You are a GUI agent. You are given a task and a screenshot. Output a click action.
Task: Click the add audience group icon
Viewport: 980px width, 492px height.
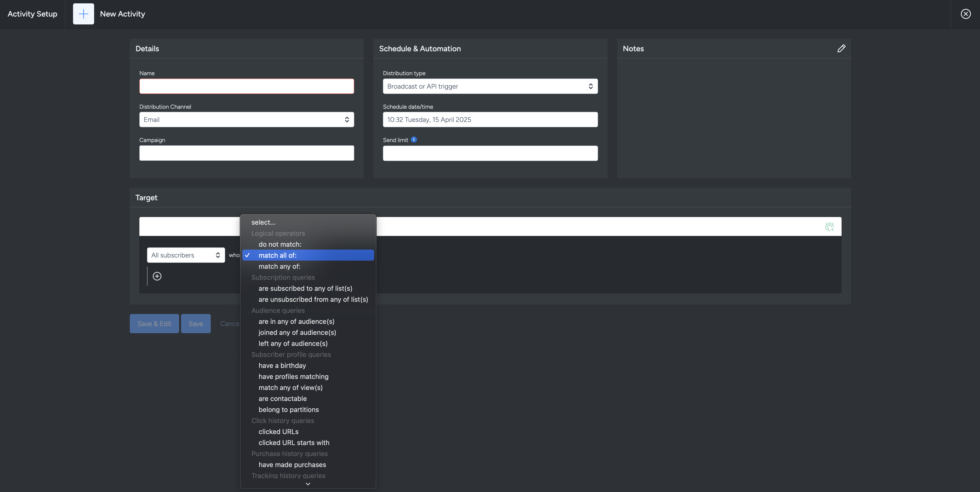829,227
